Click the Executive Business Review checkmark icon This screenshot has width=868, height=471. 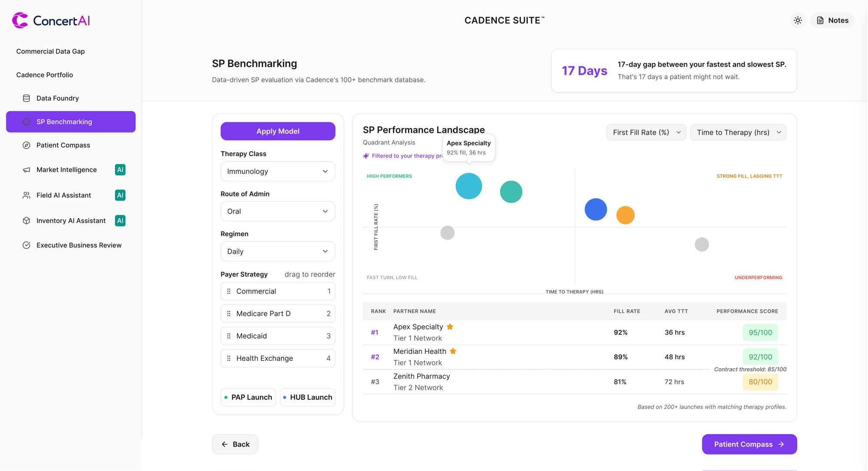[27, 245]
